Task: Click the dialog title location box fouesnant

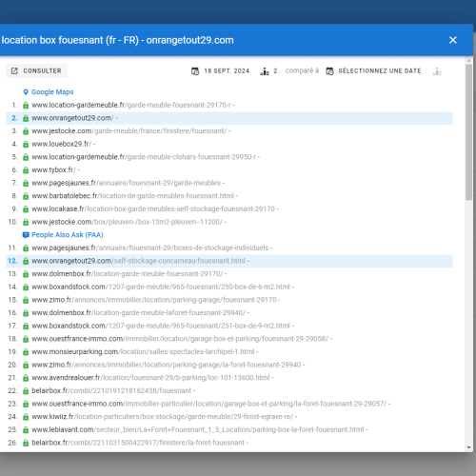Action: (117, 40)
